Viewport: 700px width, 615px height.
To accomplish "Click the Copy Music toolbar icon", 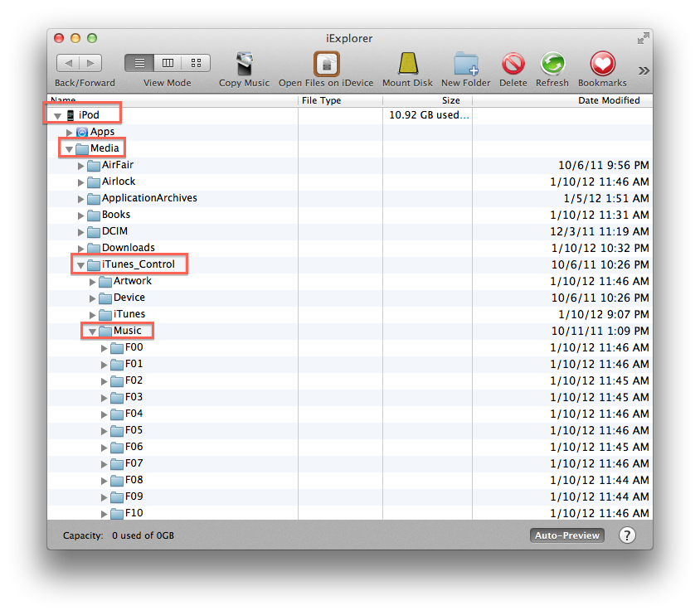I will pos(244,64).
